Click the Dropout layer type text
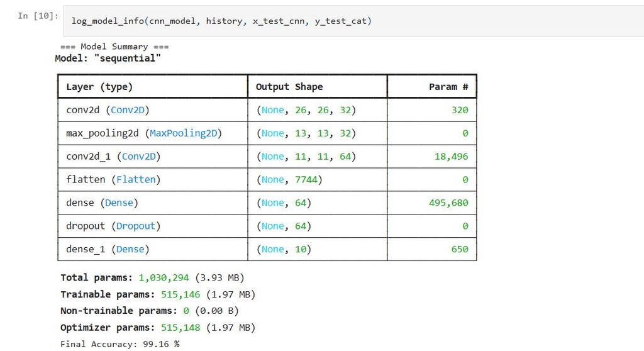The height and width of the screenshot is (351, 644). pyautogui.click(x=136, y=226)
